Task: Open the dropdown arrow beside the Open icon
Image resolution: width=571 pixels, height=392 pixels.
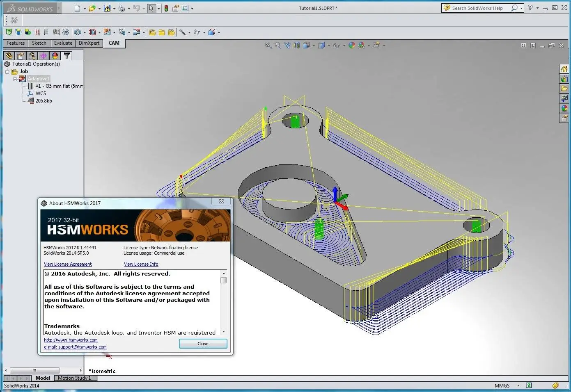Action: pos(99,9)
